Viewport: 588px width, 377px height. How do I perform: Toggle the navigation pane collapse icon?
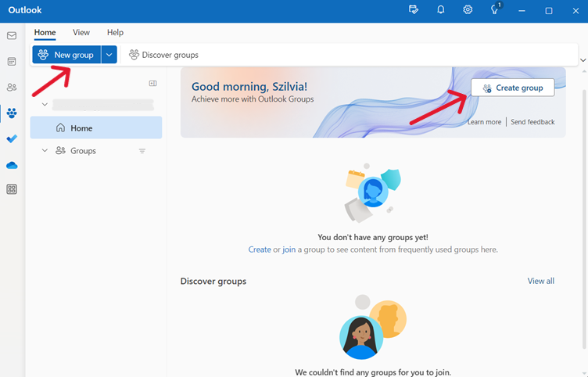pyautogui.click(x=152, y=83)
